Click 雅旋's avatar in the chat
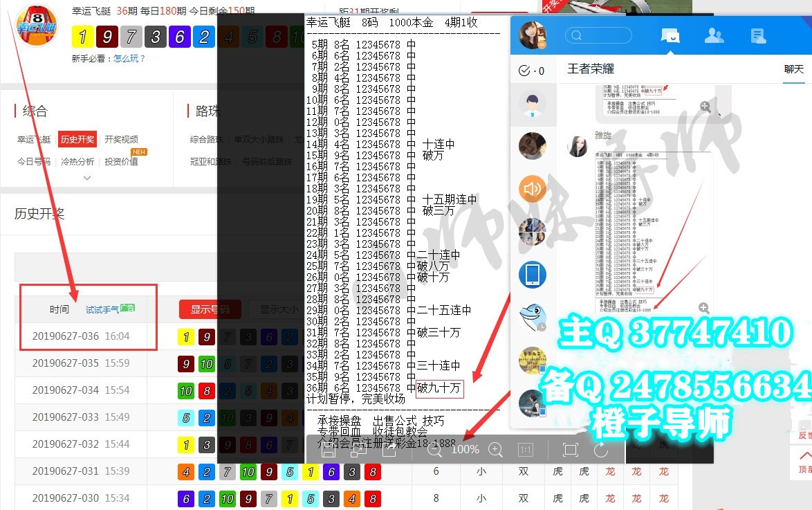 click(578, 147)
